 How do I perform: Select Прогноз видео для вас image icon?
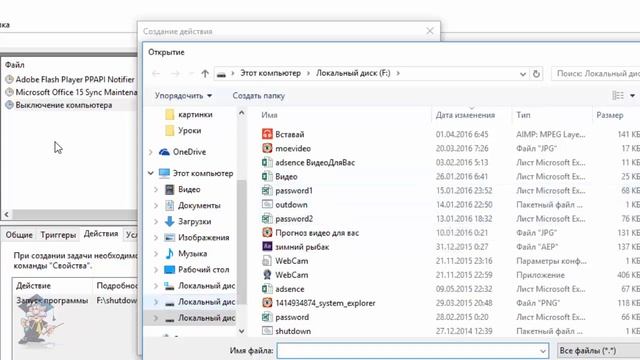pos(267,233)
